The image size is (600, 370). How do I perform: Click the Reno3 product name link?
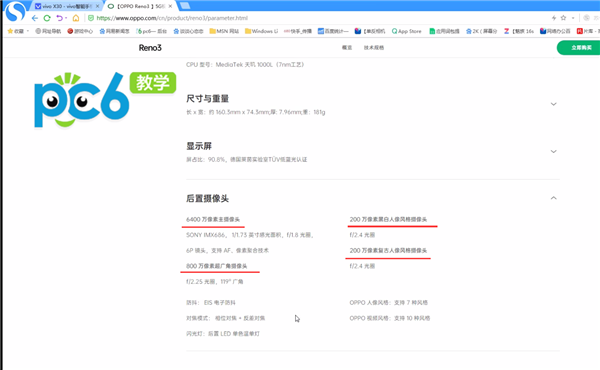coord(150,48)
